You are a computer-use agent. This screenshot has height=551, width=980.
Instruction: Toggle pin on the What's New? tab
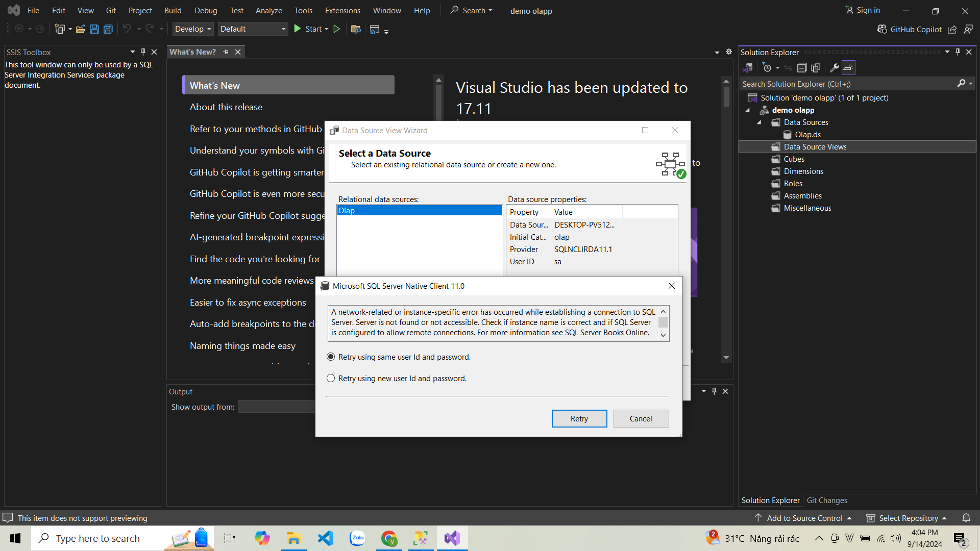[226, 52]
